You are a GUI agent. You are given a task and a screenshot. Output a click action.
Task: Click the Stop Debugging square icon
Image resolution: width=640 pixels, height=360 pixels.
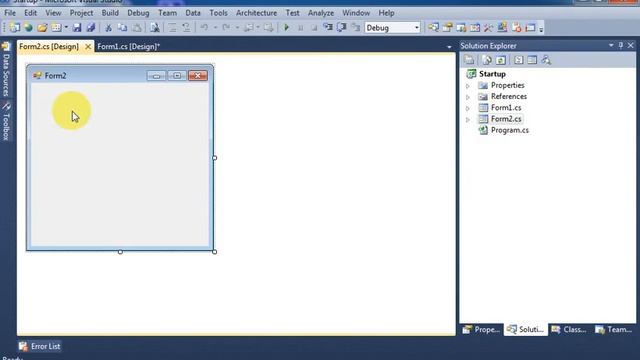pos(314,28)
